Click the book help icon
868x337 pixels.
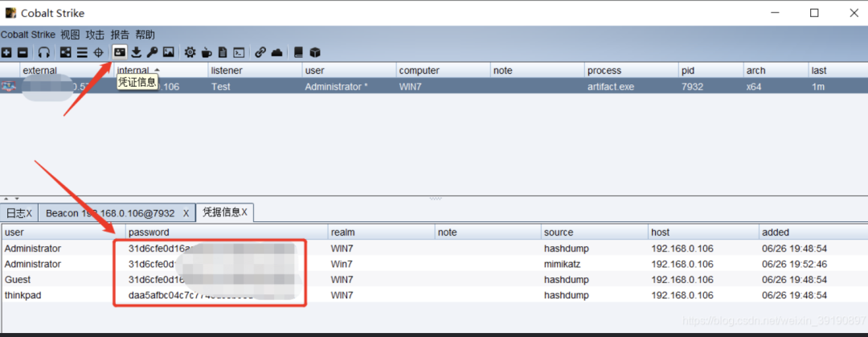click(298, 52)
